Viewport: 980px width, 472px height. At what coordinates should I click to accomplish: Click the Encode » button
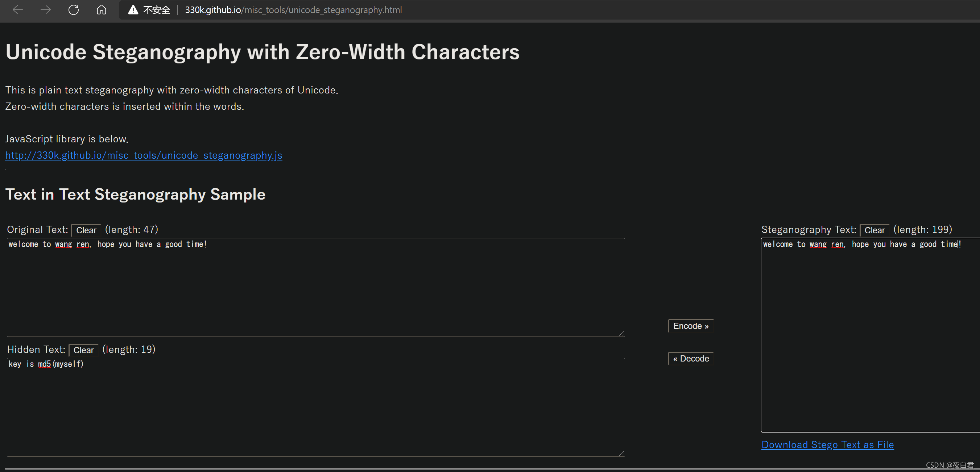point(691,326)
